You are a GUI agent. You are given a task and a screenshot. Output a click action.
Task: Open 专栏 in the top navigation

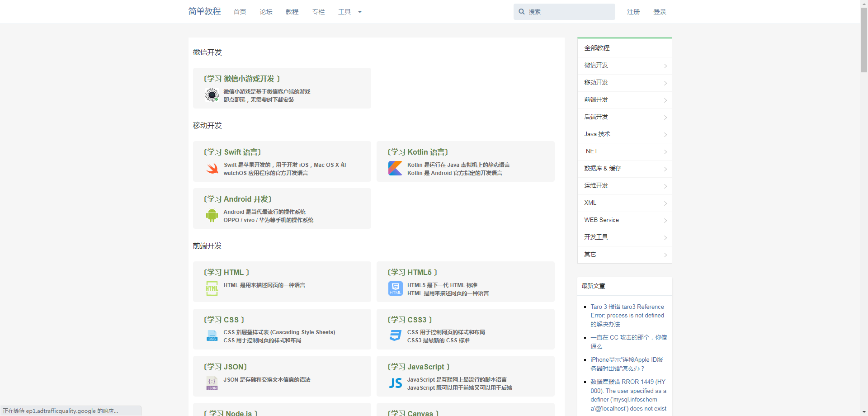coord(318,12)
